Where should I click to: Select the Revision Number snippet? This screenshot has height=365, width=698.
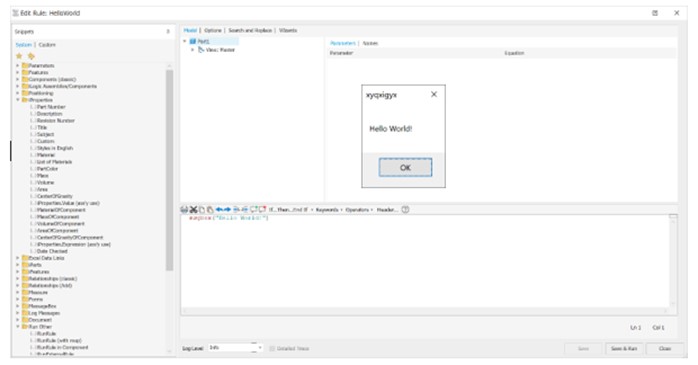(56, 121)
